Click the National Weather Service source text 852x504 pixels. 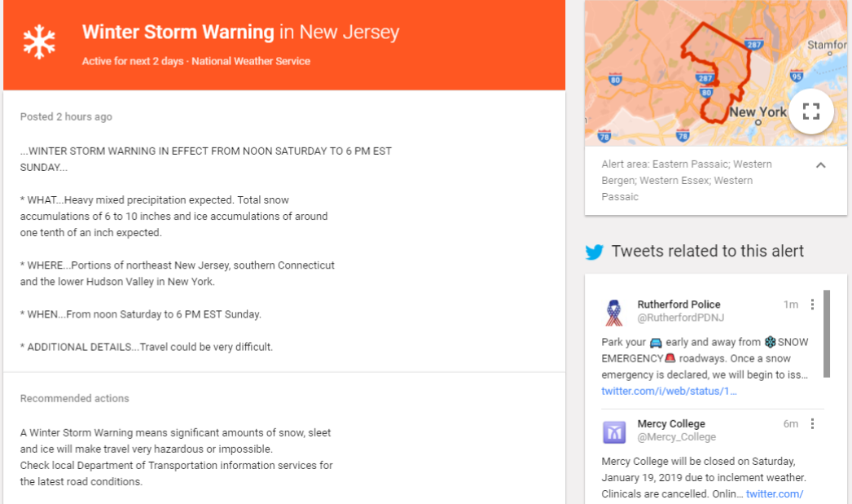[x=251, y=61]
